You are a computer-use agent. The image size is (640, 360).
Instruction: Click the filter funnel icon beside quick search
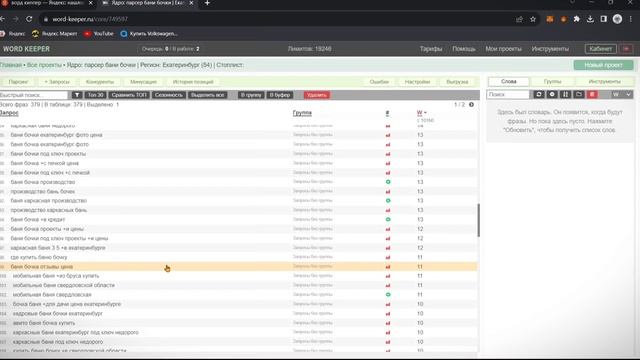77,95
